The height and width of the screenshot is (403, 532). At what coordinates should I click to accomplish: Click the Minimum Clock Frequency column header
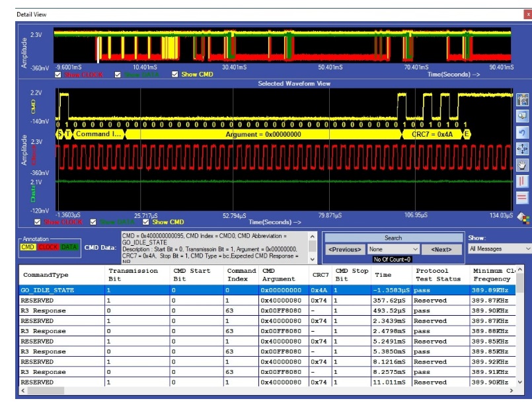click(x=492, y=275)
